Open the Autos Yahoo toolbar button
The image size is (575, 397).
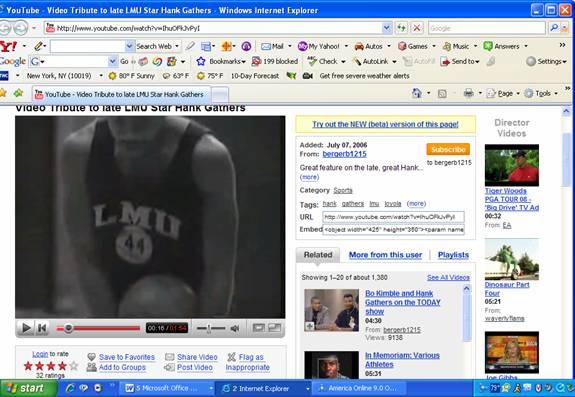tap(369, 47)
